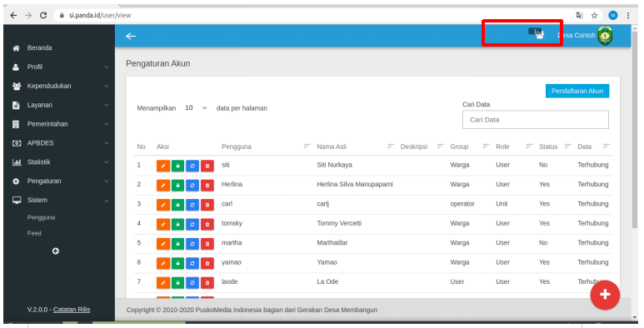Expand the Pemerintahan sidebar menu
Image resolution: width=644 pixels, height=328 pixels.
60,124
